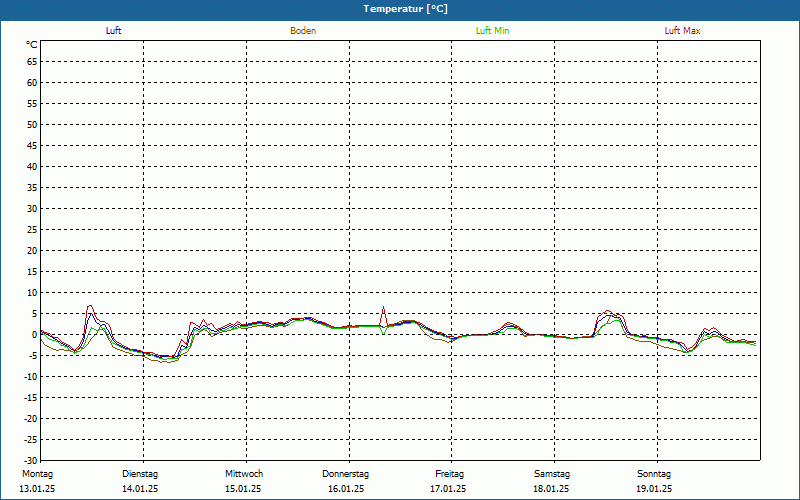Click the 'Freitag' day label
The image size is (800, 500).
tap(449, 474)
